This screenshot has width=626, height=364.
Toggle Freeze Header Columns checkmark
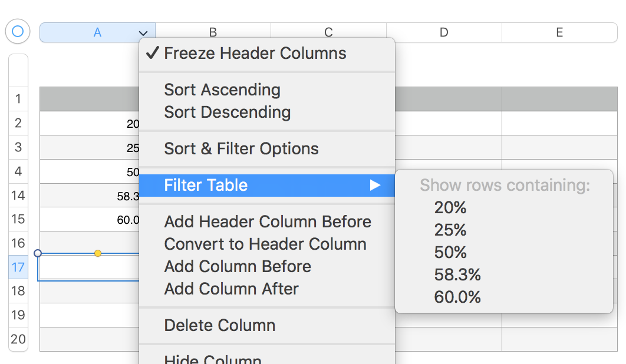[x=152, y=54]
